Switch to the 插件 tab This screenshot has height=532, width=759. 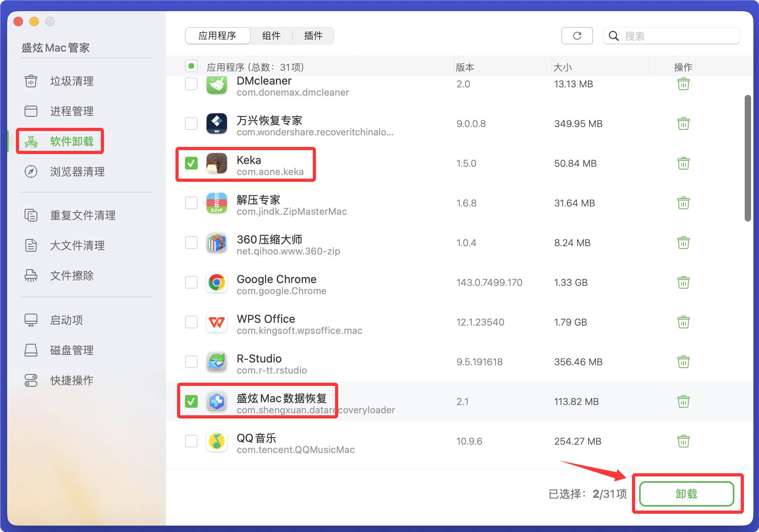(313, 35)
